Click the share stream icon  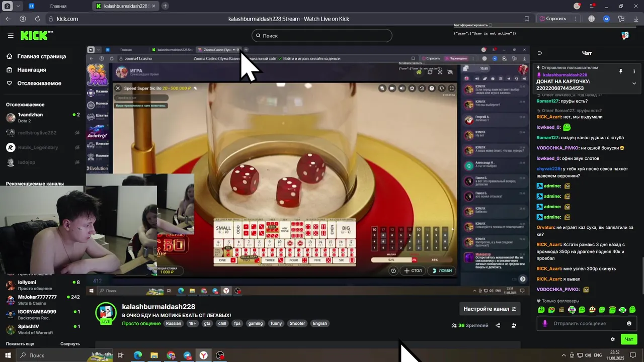tap(498, 325)
